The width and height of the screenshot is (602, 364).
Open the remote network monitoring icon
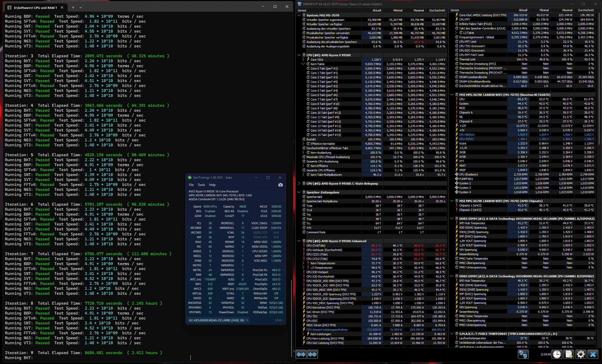coord(523,354)
